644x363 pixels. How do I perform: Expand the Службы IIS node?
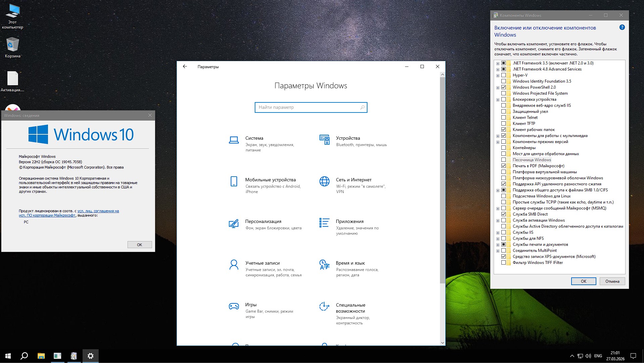tap(498, 232)
